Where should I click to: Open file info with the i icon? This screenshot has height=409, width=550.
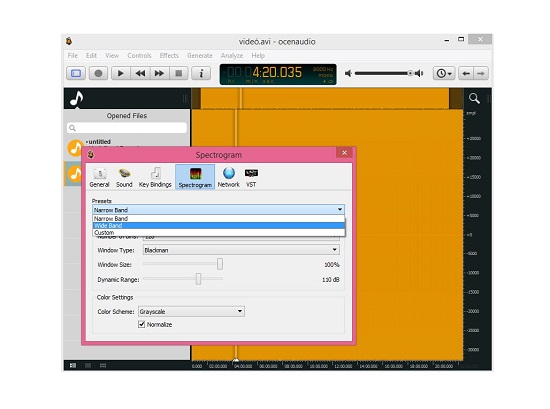tap(201, 73)
